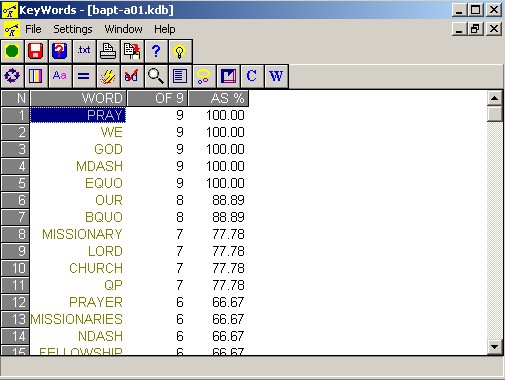Print the list with the printer icon
This screenshot has width=505, height=380.
coord(108,51)
